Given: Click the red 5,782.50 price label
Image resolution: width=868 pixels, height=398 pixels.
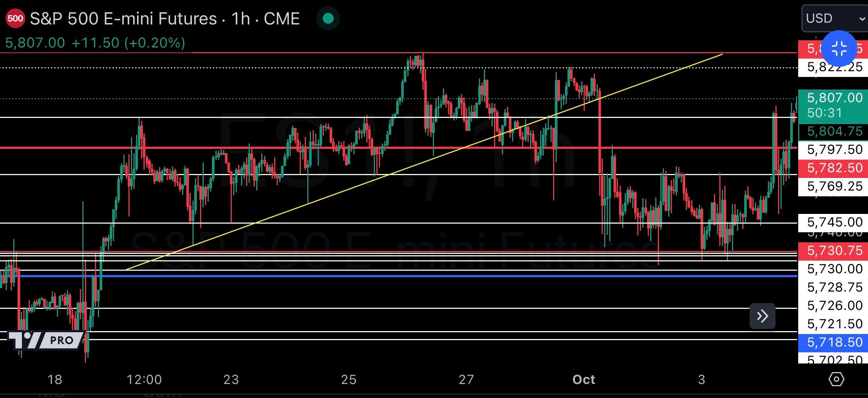Looking at the screenshot, I should [834, 168].
